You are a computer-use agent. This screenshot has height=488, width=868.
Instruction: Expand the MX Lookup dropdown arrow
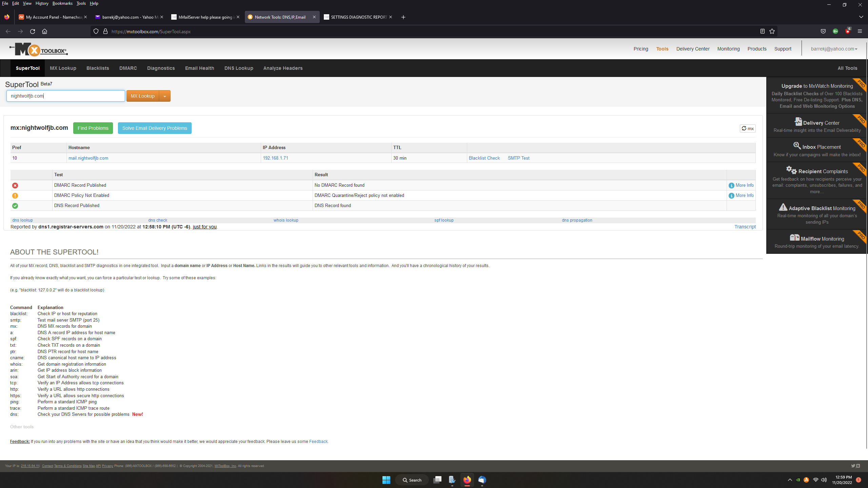165,96
